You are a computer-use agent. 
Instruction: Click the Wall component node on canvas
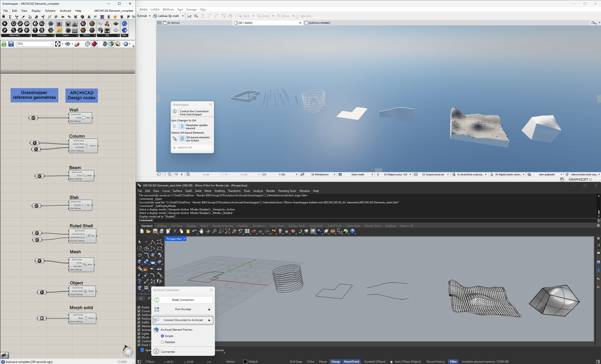(80, 118)
